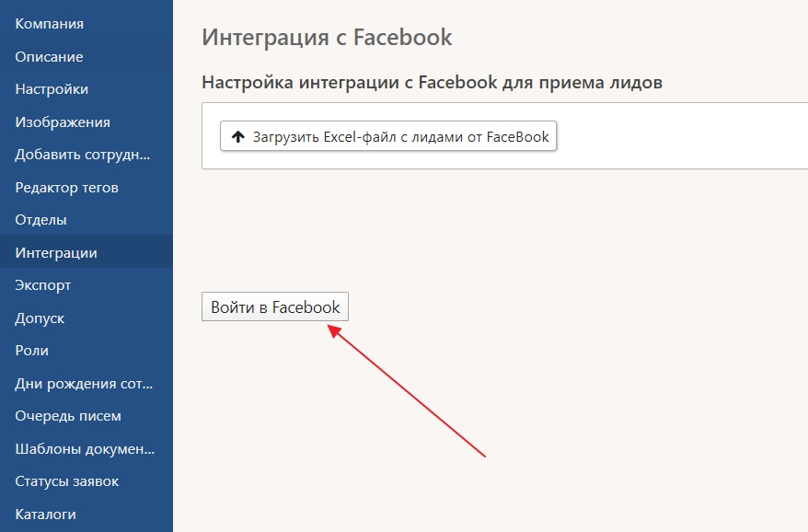
Task: Select the highlighted Интеграции menu item
Action: coord(56,253)
